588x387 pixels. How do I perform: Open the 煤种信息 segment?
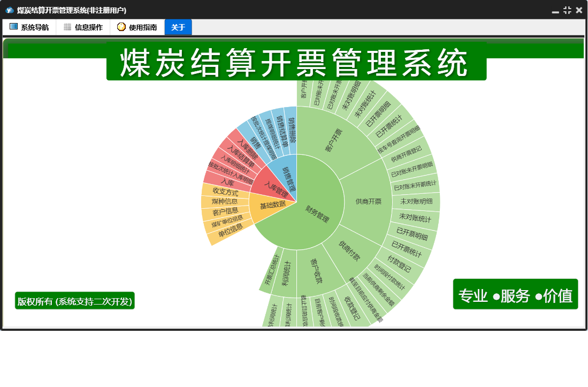click(225, 201)
